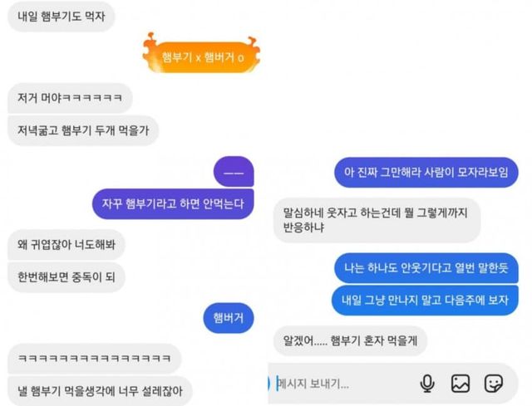Select the message 알겠어..... 햄부기 혼자 먹을게
Screen dimensions: 532x406
[x=350, y=340]
